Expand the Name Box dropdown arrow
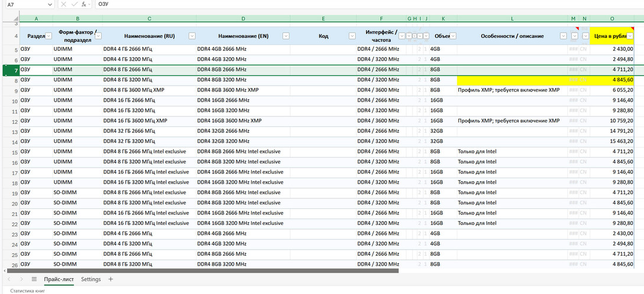This screenshot has width=644, height=294. [50, 4]
